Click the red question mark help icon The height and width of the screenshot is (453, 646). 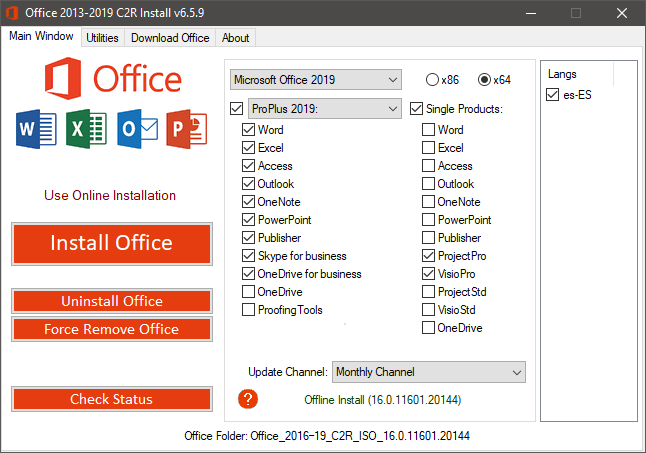(248, 399)
